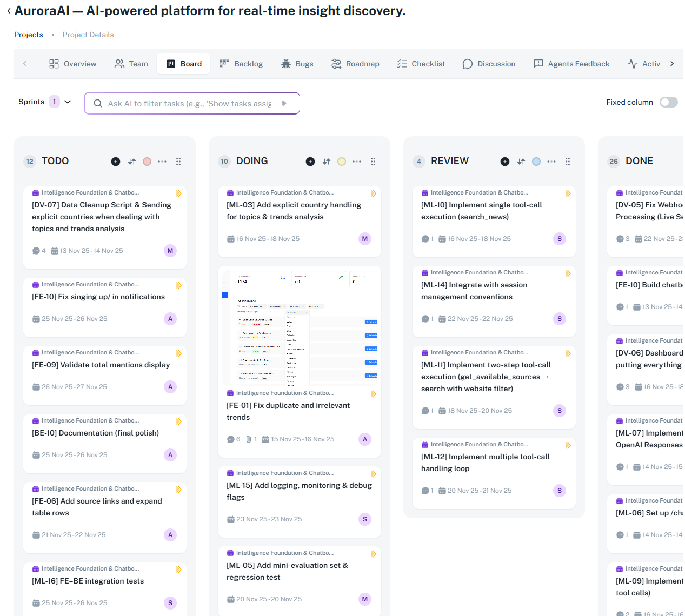The image size is (685, 616).
Task: Click priority flag on DV-07 card
Action: click(x=178, y=193)
